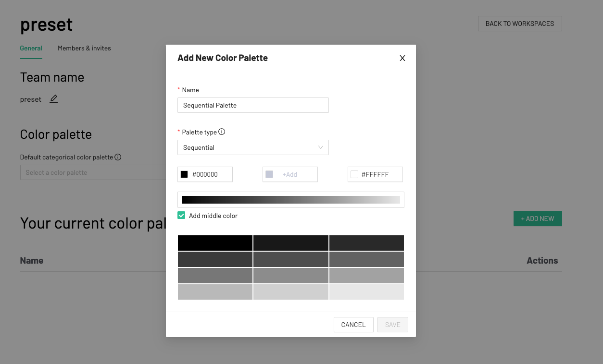Screen dimensions: 603x364
Task: Click the chevron on the Sequential dropdown
Action: pos(320,147)
